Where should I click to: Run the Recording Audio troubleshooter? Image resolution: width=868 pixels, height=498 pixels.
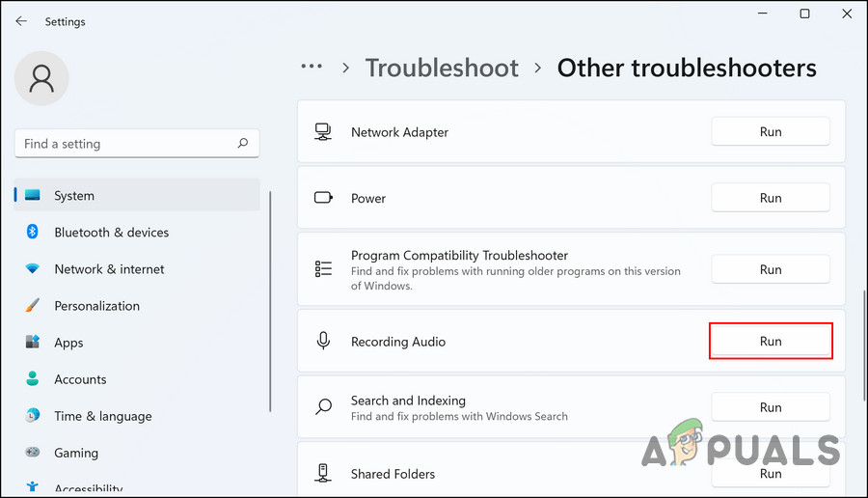(771, 342)
